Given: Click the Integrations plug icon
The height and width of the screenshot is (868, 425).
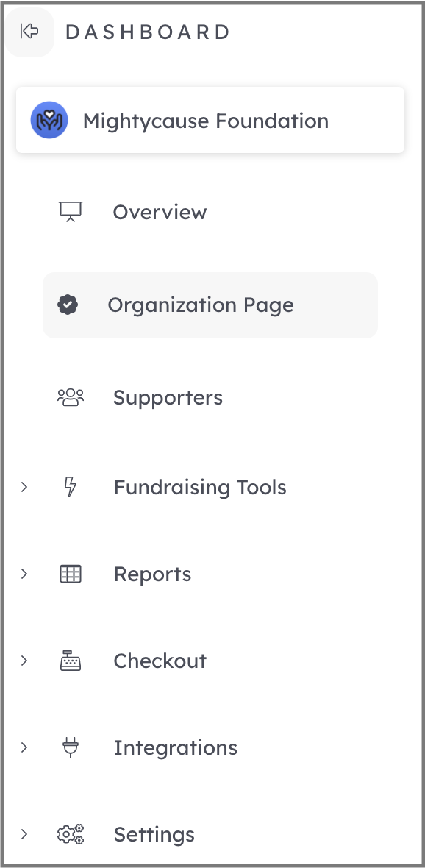Looking at the screenshot, I should point(71,747).
